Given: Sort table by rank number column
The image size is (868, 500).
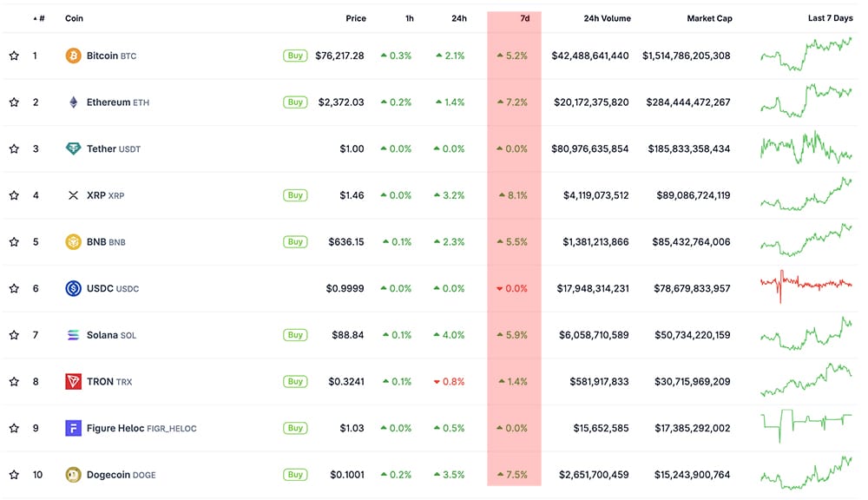Looking at the screenshot, I should coord(39,18).
